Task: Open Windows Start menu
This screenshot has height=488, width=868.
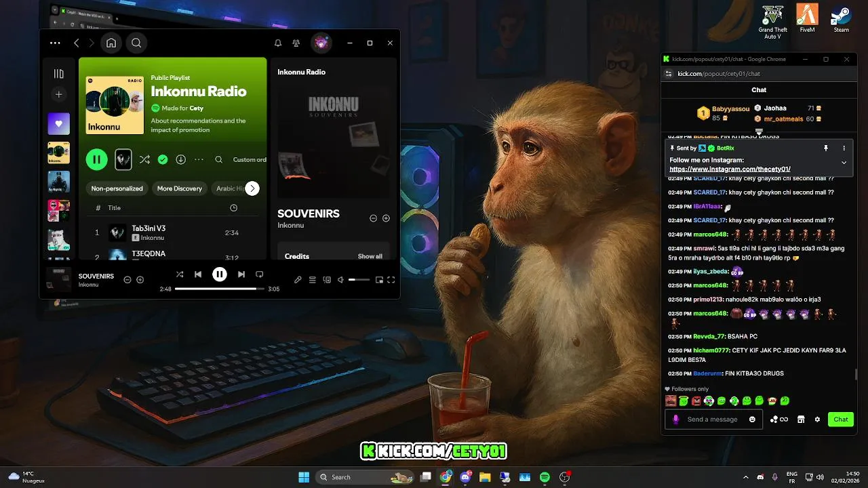Action: pos(304,477)
